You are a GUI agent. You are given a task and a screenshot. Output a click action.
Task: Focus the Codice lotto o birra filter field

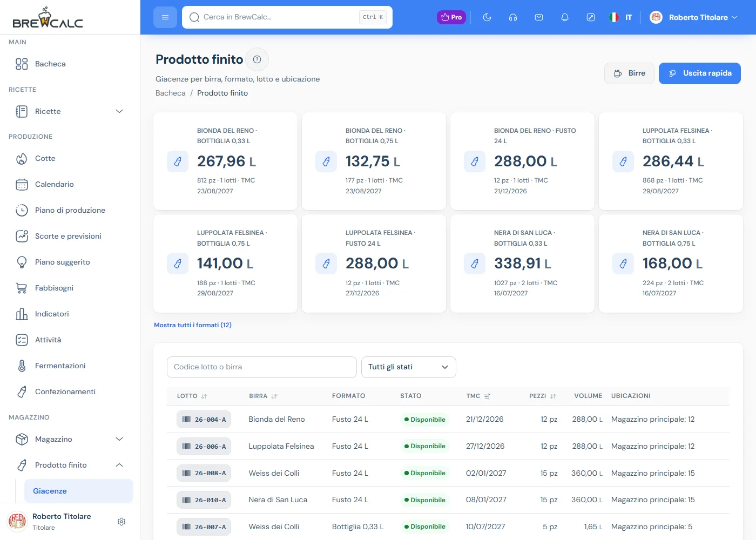[x=262, y=367]
